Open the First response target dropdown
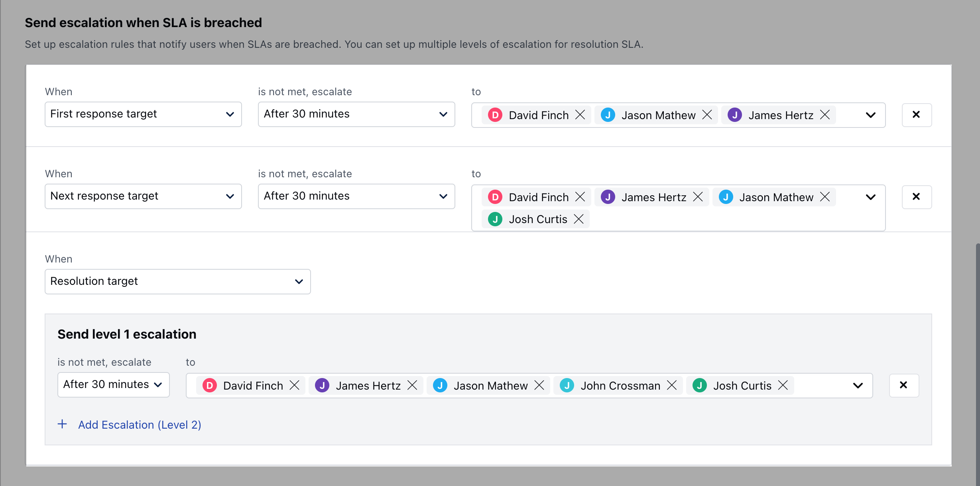This screenshot has height=486, width=980. (230, 114)
